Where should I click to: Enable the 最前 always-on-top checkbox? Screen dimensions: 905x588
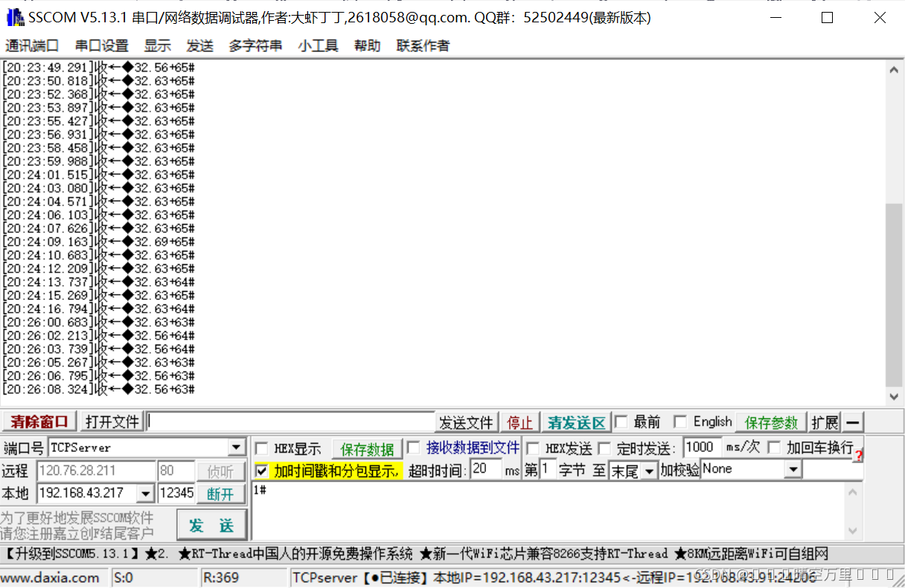pyautogui.click(x=621, y=422)
